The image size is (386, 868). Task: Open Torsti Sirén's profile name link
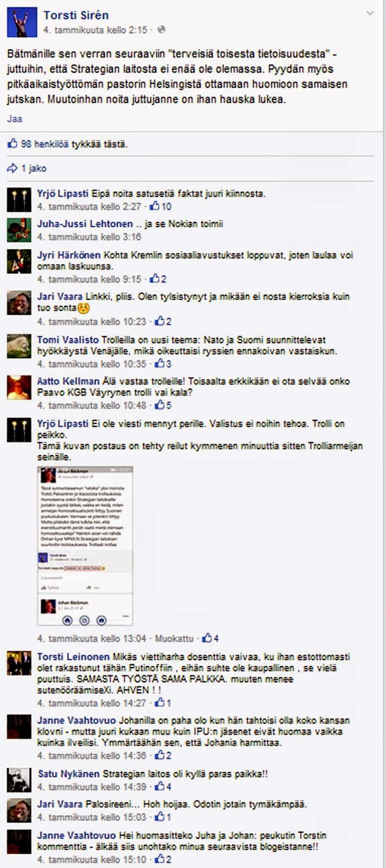click(x=76, y=16)
